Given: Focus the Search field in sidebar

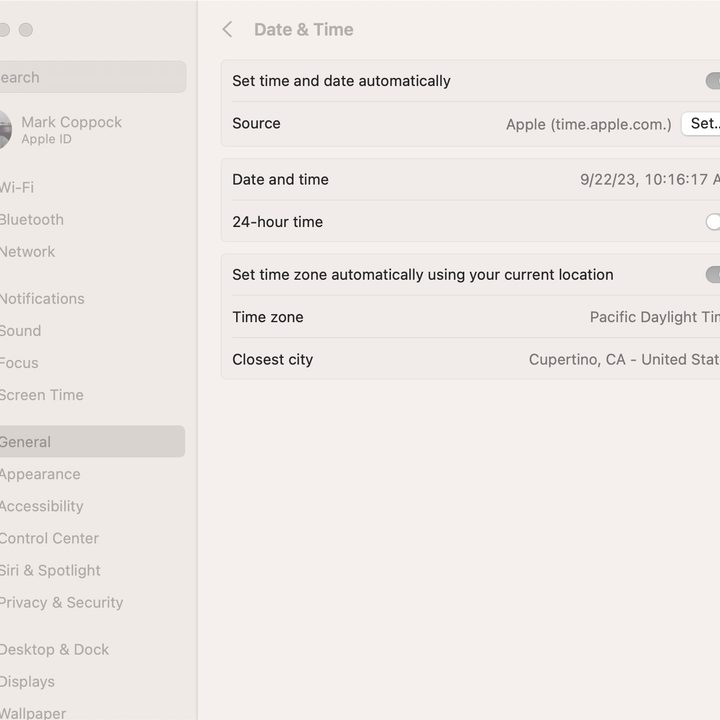Looking at the screenshot, I should point(92,77).
